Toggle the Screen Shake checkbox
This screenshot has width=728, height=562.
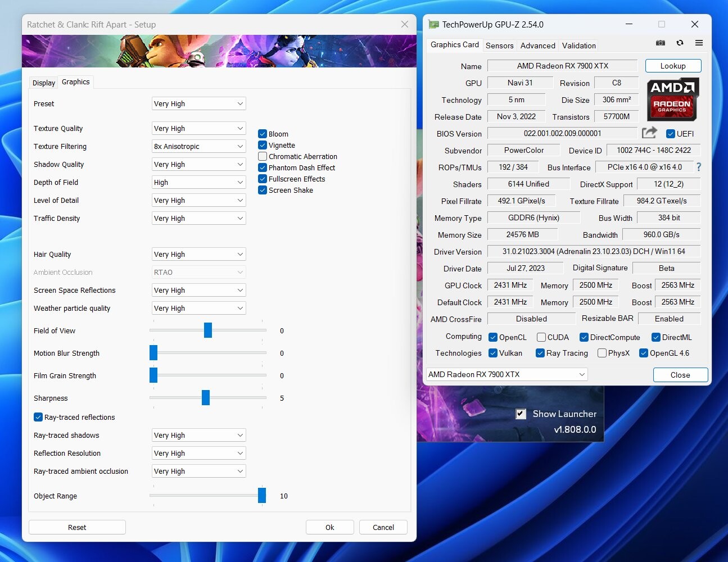pos(263,190)
